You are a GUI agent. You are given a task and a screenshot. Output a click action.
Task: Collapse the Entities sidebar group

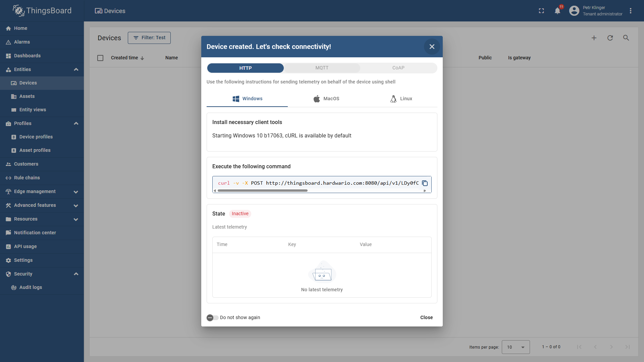[76, 69]
